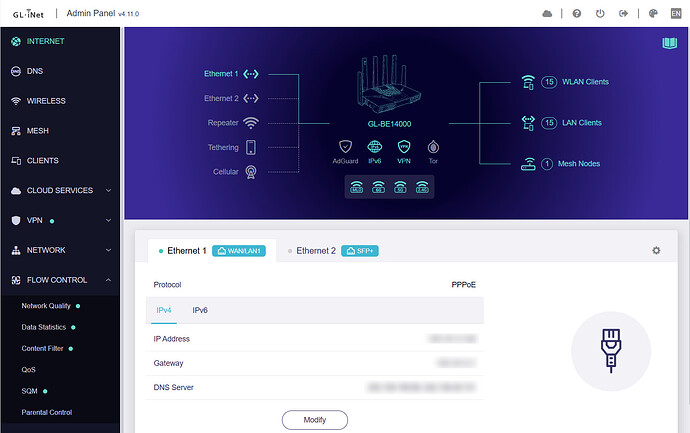Viewport: 690px width, 433px height.
Task: Click the Gateway row label
Action: pyautogui.click(x=168, y=363)
